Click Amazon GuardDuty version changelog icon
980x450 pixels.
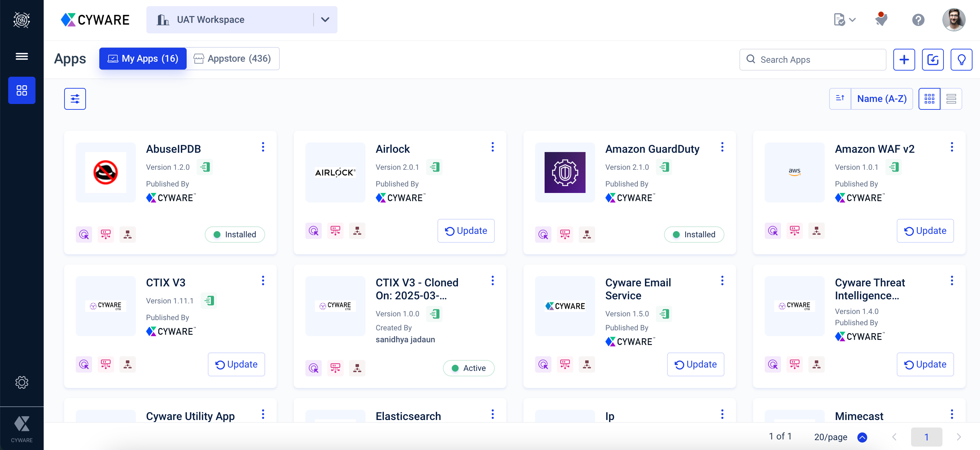click(x=664, y=167)
